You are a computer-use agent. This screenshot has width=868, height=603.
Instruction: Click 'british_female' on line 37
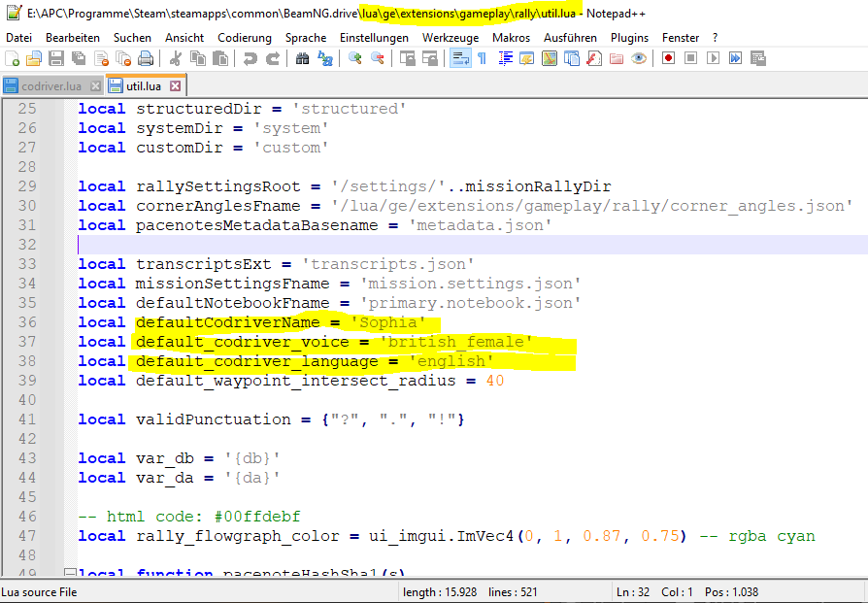tap(455, 342)
